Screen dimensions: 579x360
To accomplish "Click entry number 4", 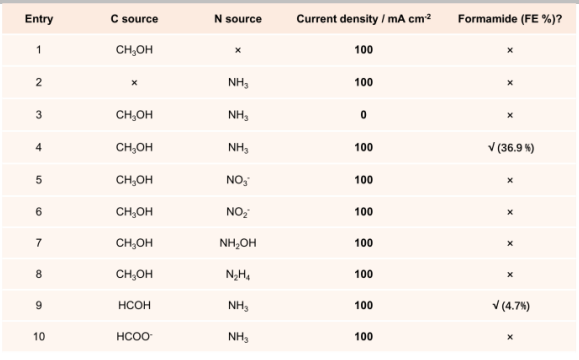I will [39, 147].
